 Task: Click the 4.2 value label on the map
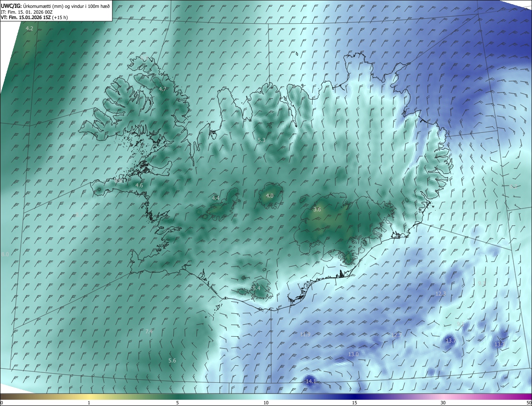pos(30,28)
